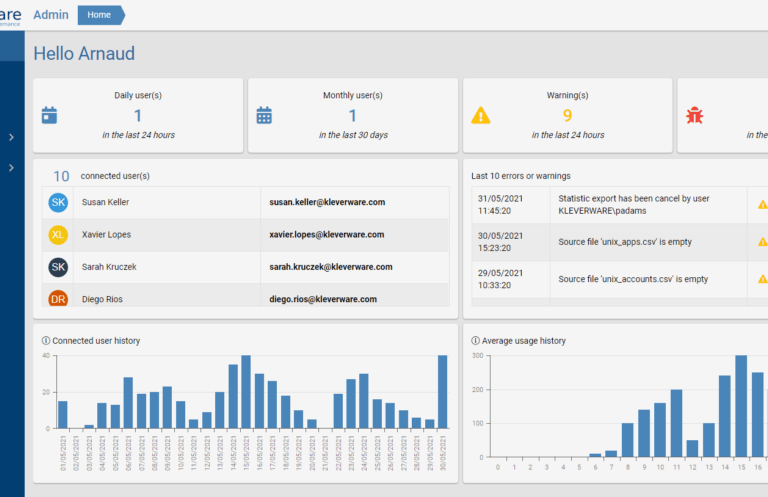Select Xavier Lopes' XL avatar

[x=58, y=235]
